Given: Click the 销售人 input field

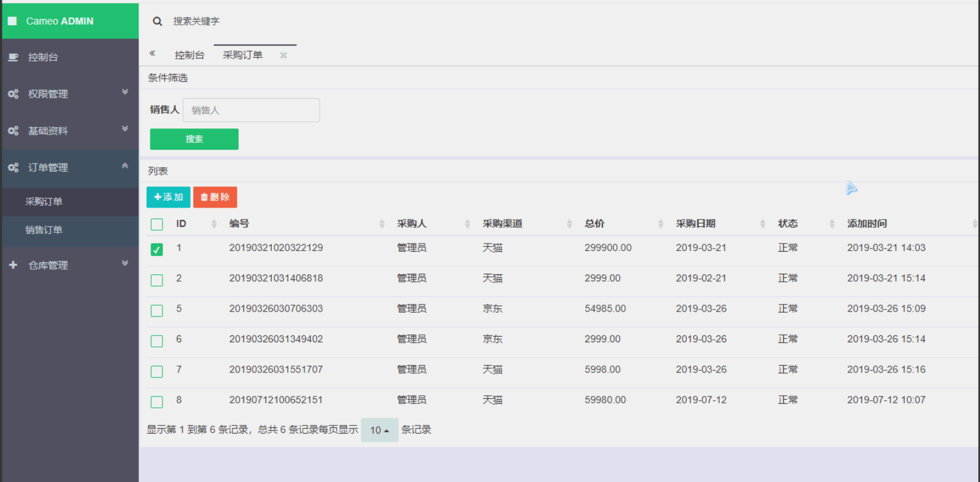Looking at the screenshot, I should 251,110.
